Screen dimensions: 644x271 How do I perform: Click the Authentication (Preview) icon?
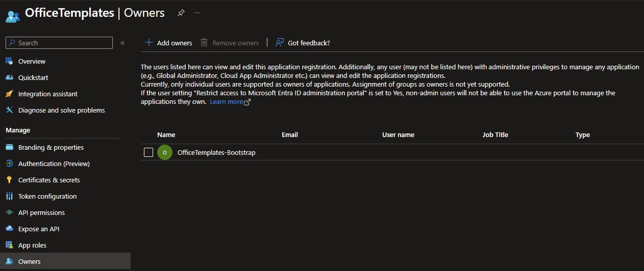pos(9,164)
